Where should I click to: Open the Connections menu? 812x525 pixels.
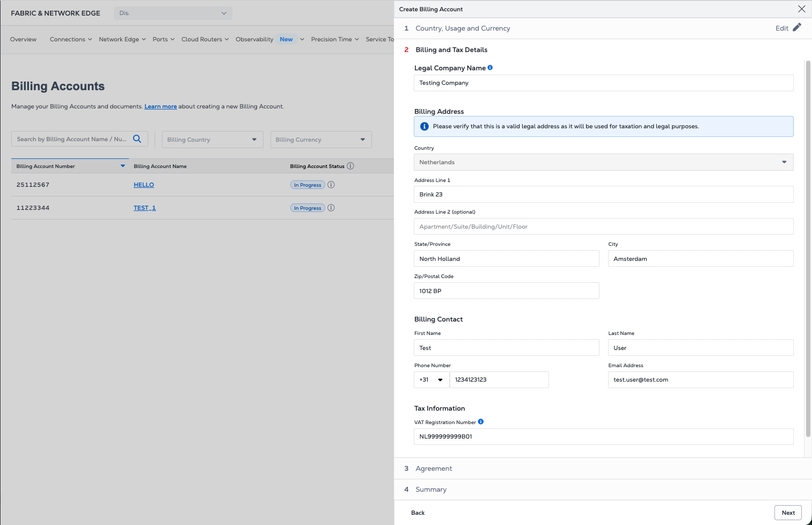pos(71,39)
